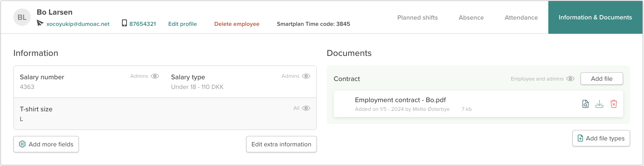The width and height of the screenshot is (644, 166).
Task: Click the mobile phone icon
Action: [124, 23]
